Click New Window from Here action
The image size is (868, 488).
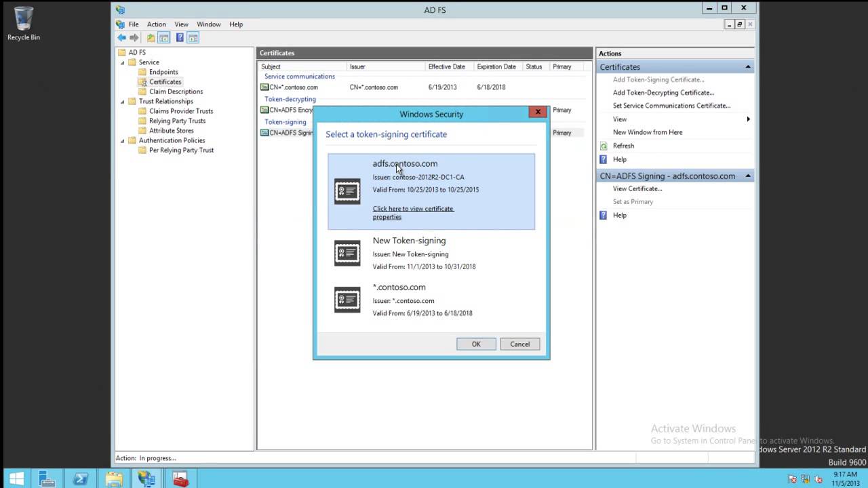point(648,132)
